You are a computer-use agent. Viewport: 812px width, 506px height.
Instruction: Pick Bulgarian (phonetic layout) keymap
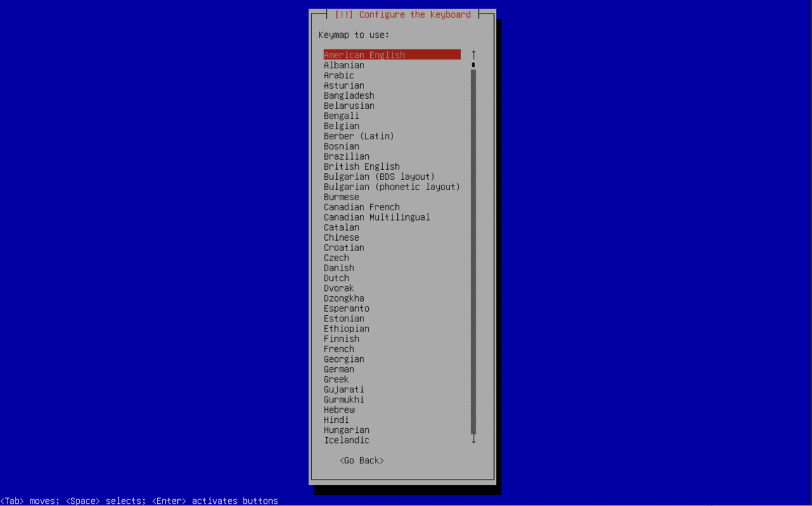391,187
